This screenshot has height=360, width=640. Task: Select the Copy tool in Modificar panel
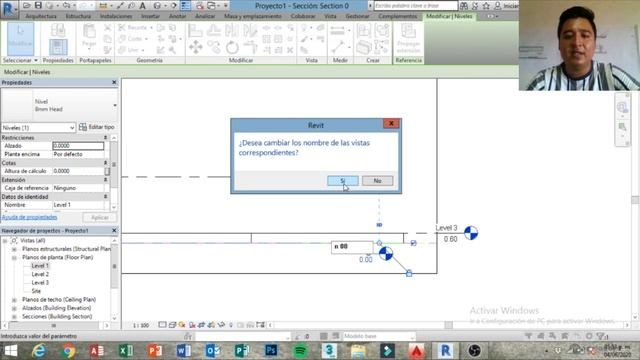(x=213, y=47)
